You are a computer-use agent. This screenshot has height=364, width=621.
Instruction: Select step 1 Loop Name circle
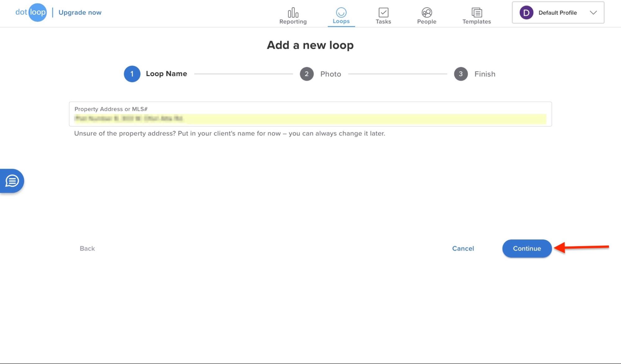pos(132,74)
